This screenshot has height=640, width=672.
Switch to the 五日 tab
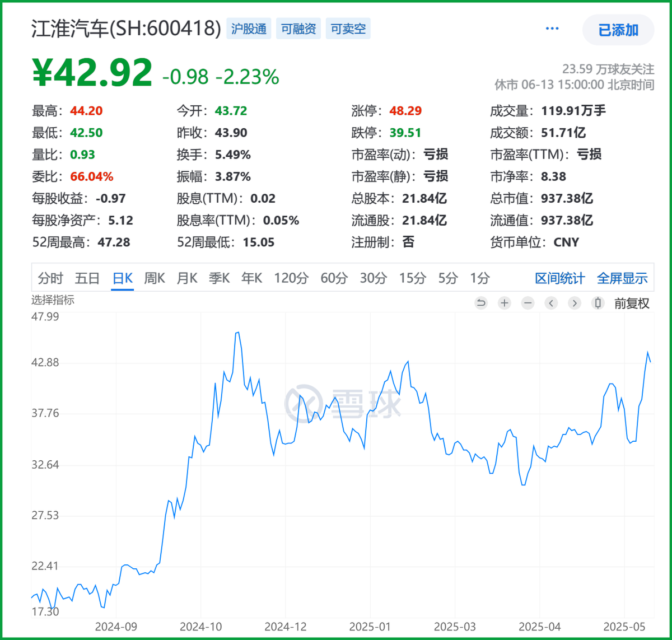pos(87,278)
